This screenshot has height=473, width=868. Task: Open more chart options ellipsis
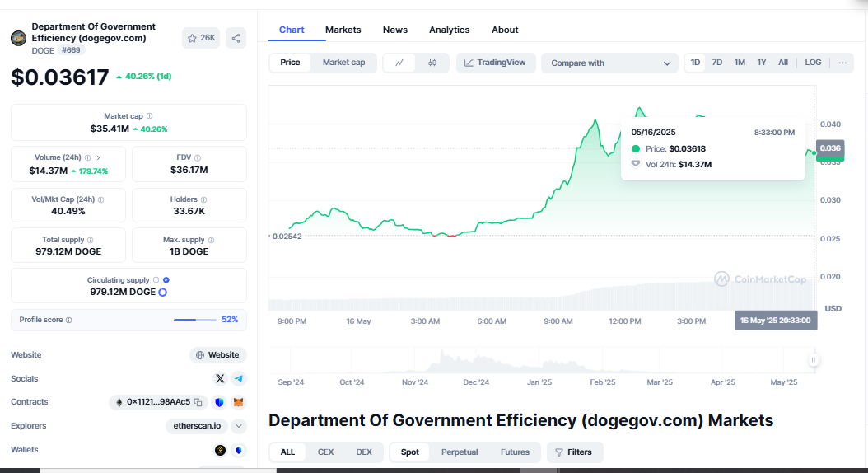pos(842,63)
